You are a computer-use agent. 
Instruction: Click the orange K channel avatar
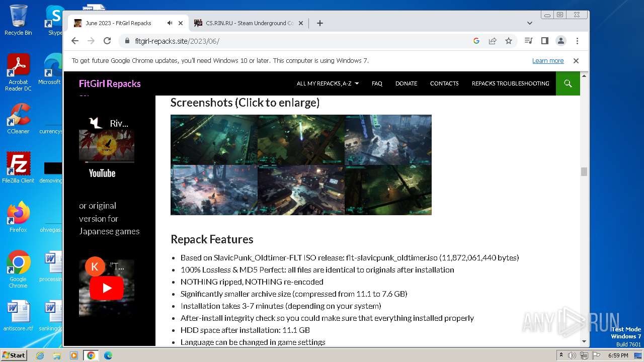coord(95,266)
